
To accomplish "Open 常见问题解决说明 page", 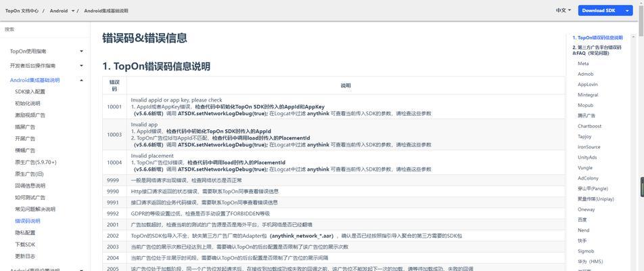I will pos(35,209).
